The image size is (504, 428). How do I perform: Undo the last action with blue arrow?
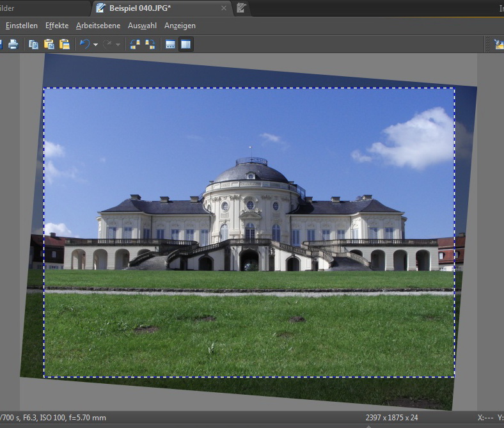coord(84,45)
